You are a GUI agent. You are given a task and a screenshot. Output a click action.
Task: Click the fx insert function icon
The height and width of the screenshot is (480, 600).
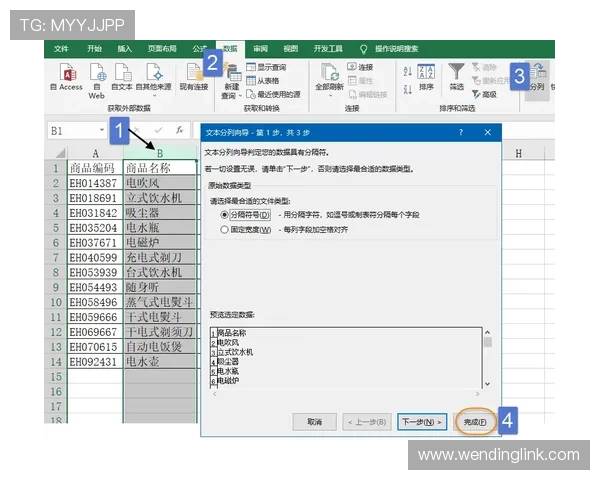[179, 131]
